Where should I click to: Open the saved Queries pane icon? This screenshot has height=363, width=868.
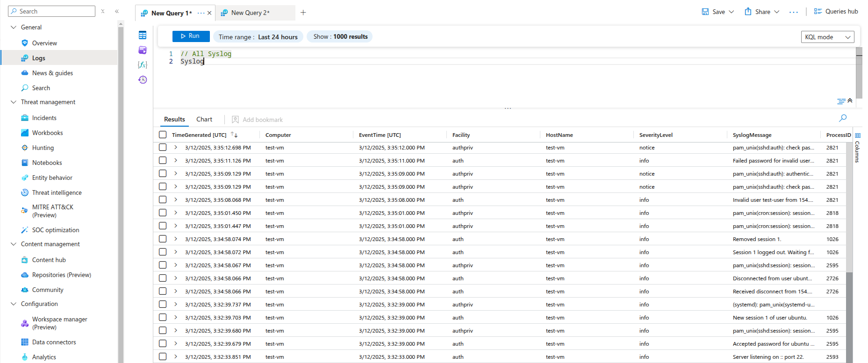(x=143, y=50)
